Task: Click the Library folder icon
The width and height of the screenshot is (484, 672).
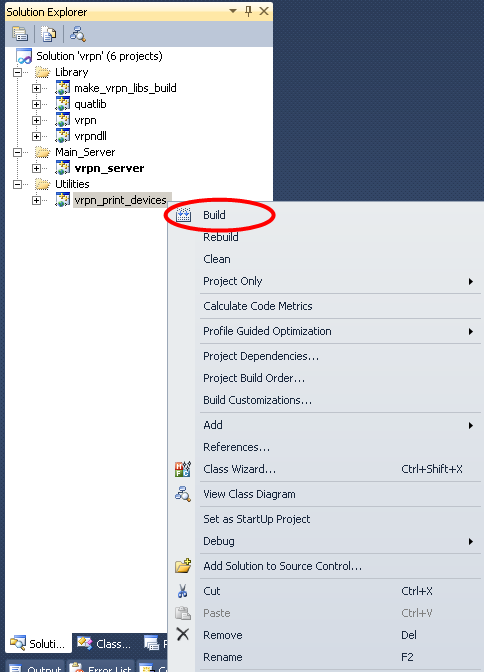Action: coord(42,72)
